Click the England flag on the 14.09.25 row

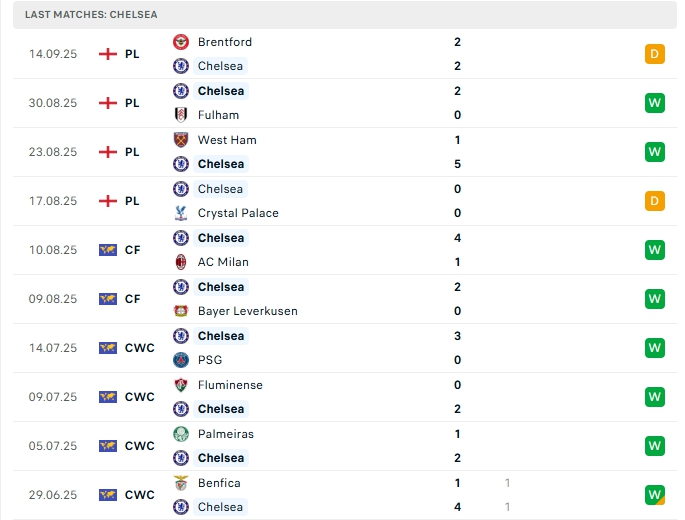point(108,54)
